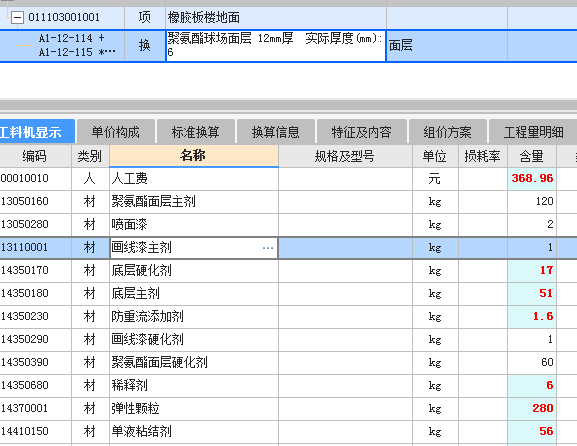
Task: Click the 60 quantity value
Action: (x=532, y=362)
